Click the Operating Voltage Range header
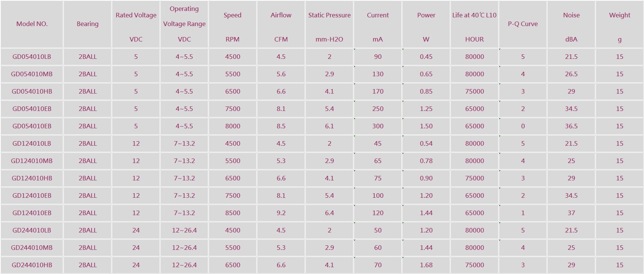644x274 pixels. tap(184, 17)
